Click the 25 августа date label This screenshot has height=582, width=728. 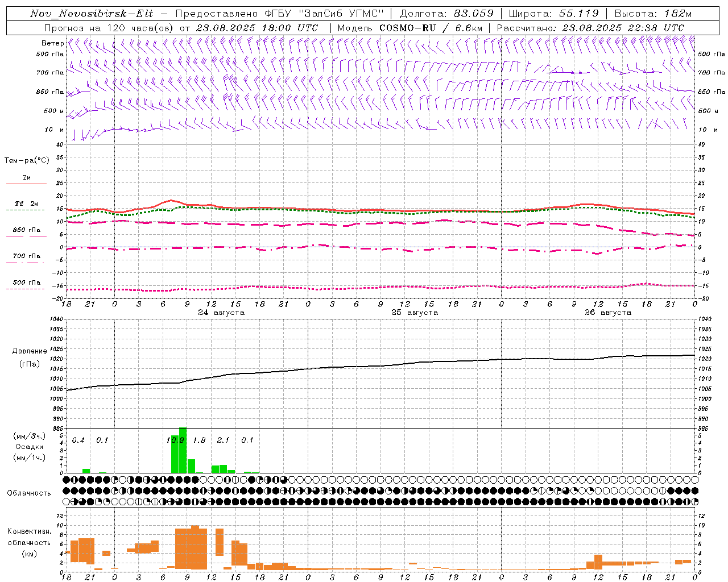click(415, 313)
